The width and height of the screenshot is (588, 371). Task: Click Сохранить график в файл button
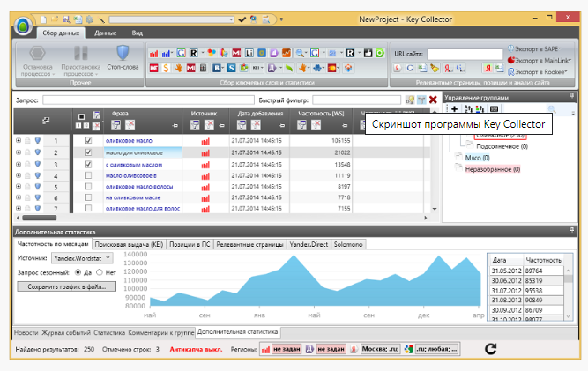click(67, 286)
